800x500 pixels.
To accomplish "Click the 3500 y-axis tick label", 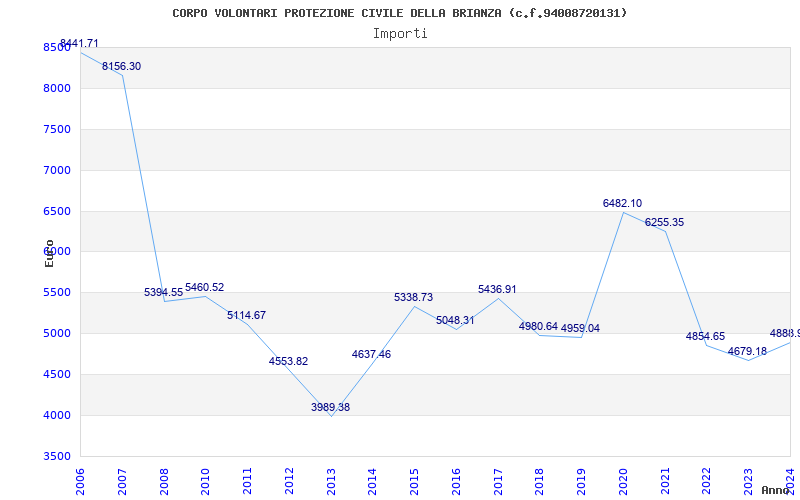I will tap(57, 456).
